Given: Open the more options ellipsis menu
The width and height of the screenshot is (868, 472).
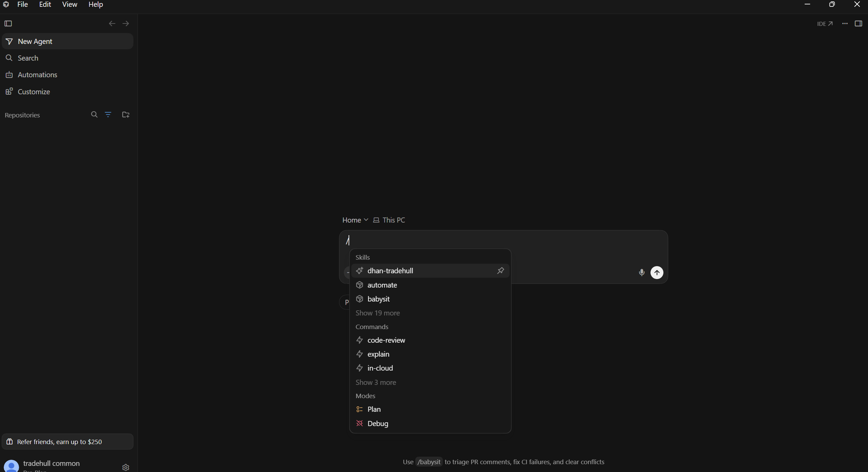Looking at the screenshot, I should tap(845, 23).
